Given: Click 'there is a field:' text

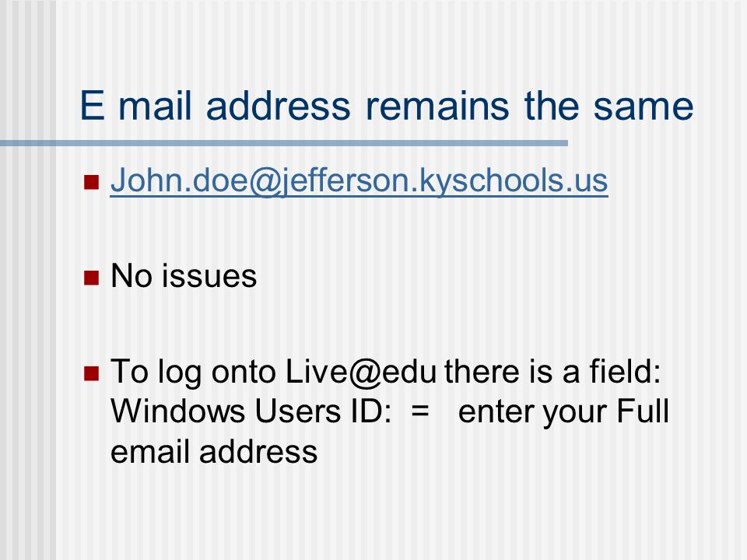Looking at the screenshot, I should click(552, 371).
